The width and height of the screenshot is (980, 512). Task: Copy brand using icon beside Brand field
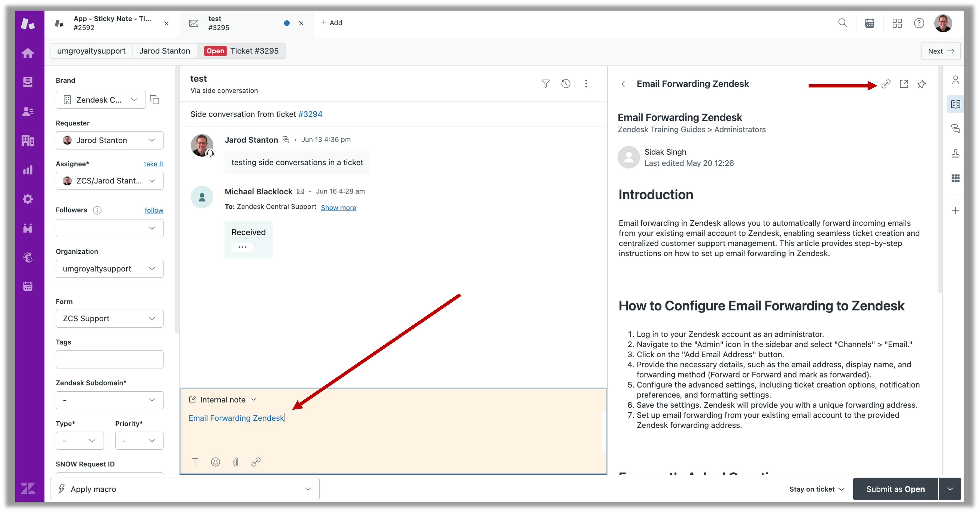pos(154,100)
